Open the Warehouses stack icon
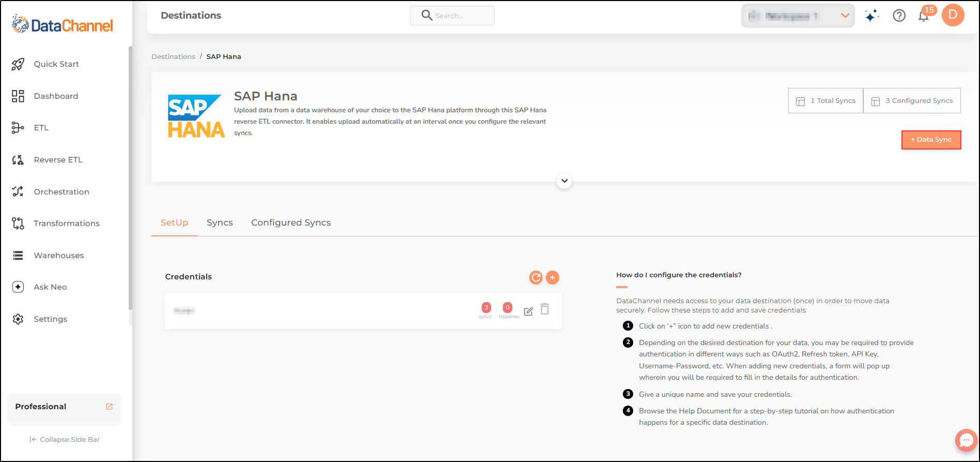 [x=18, y=256]
